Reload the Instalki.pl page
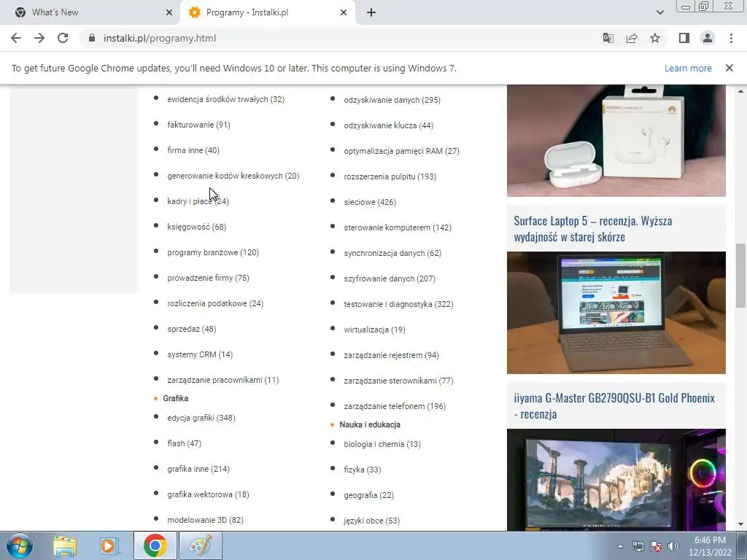747x560 pixels. pyautogui.click(x=63, y=38)
